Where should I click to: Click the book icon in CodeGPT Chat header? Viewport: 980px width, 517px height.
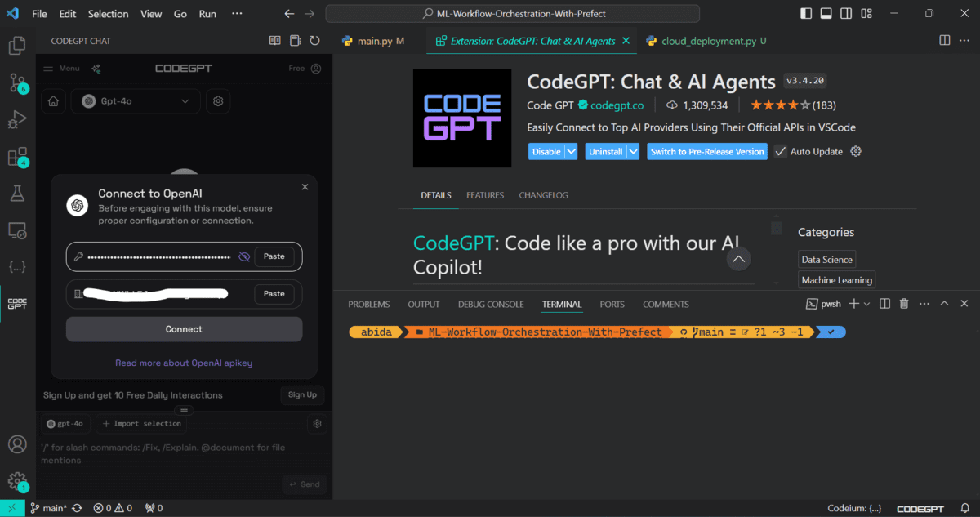click(275, 41)
